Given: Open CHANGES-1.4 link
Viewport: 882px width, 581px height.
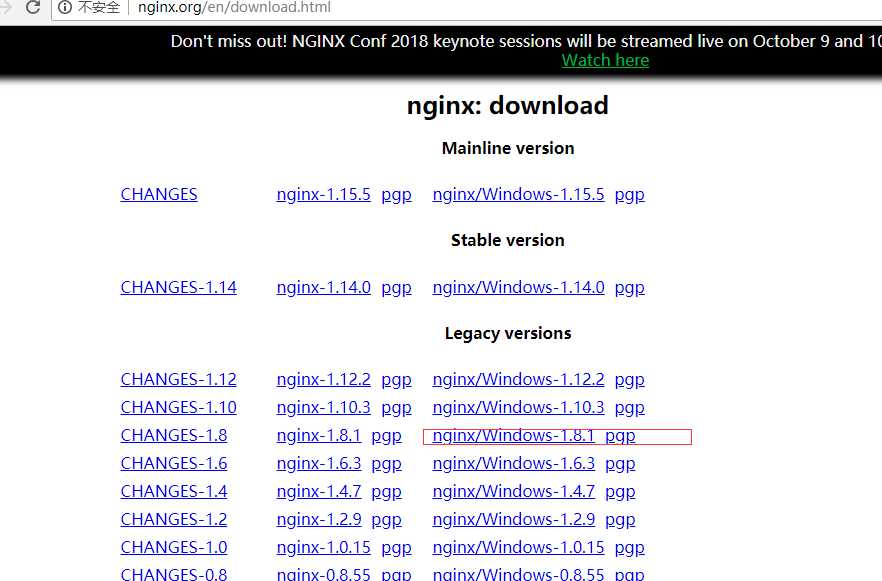Looking at the screenshot, I should click(x=174, y=492).
